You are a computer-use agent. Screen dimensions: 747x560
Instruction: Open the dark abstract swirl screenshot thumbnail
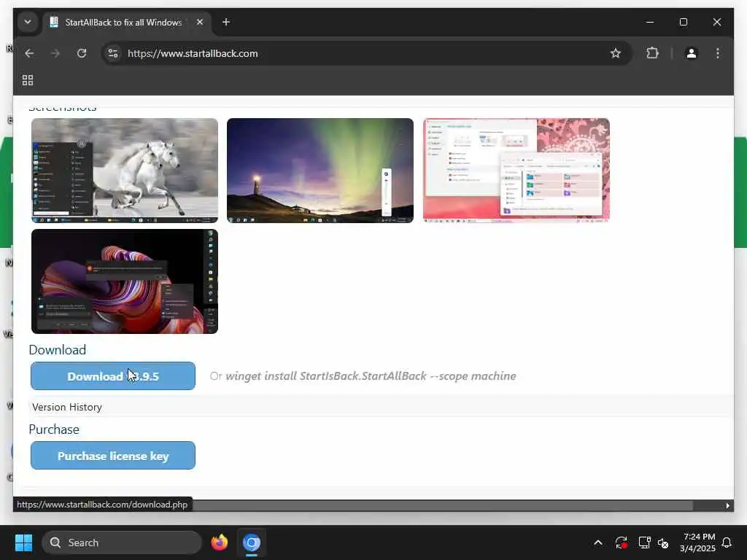(125, 281)
